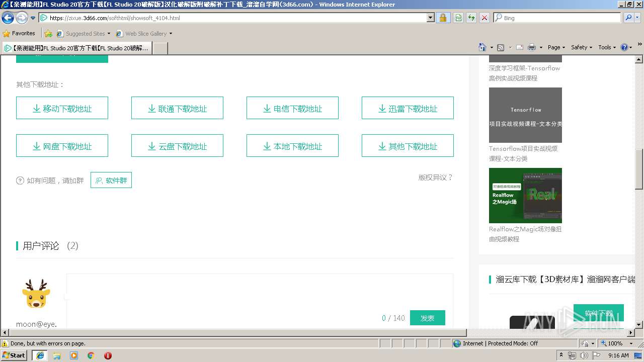
Task: Click vertical scrollbar down arrow
Action: 639,325
